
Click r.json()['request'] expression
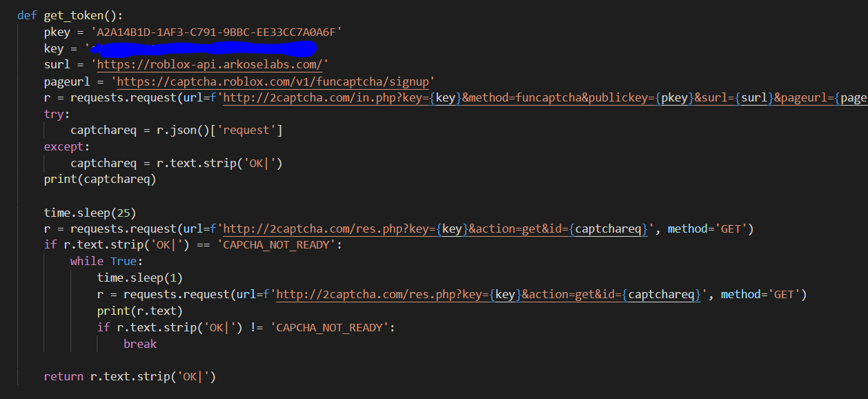[x=219, y=130]
